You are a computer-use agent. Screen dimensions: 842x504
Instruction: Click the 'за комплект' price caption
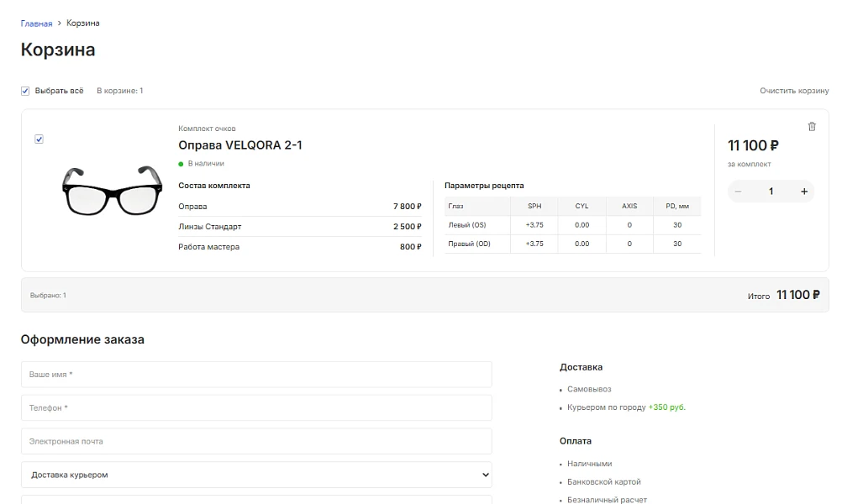coord(749,165)
